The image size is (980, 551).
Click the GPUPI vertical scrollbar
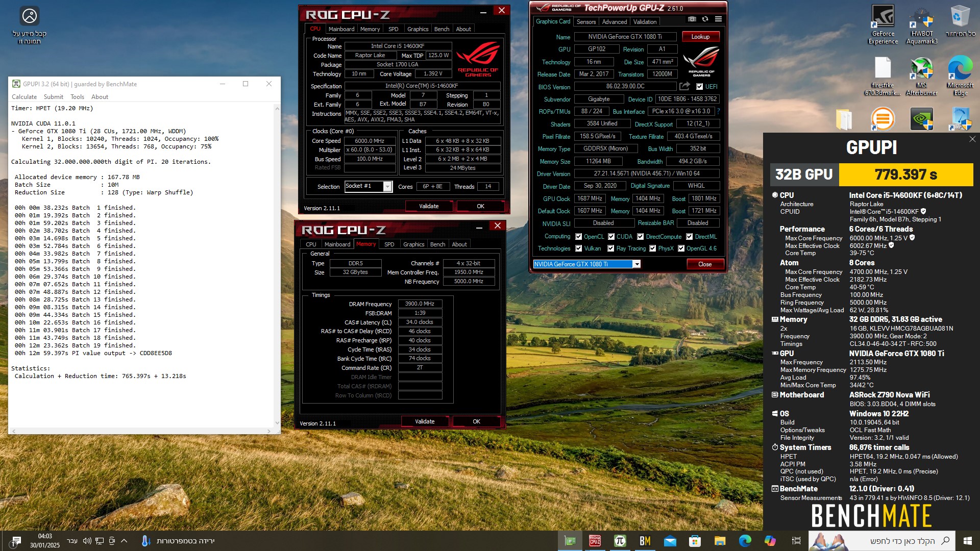[x=277, y=265]
